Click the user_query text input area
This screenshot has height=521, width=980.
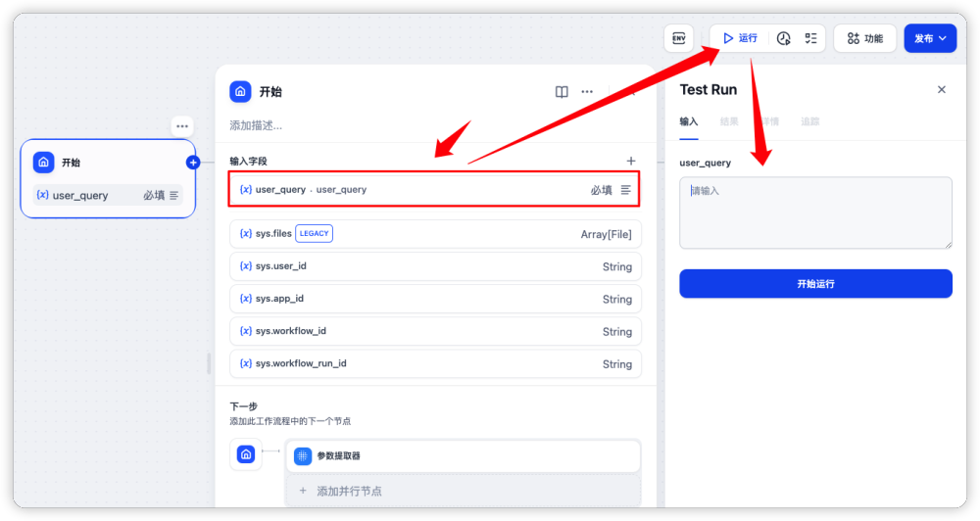click(815, 213)
